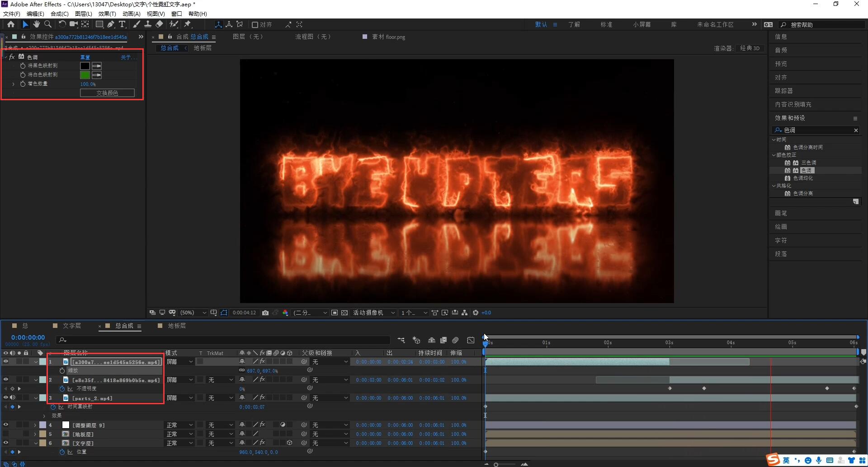Image resolution: width=868 pixels, height=467 pixels.
Task: Toggle 缩放 stopwatch on layer 1
Action: pyautogui.click(x=62, y=371)
